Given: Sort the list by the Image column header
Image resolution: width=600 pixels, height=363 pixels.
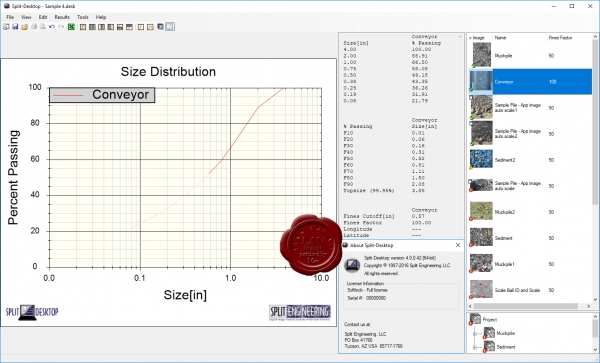Looking at the screenshot, I should click(479, 38).
